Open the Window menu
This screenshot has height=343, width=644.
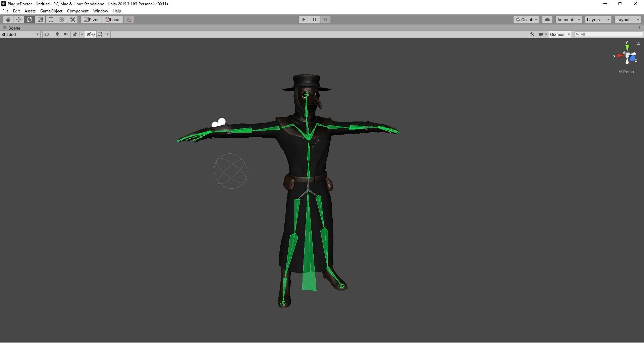101,11
